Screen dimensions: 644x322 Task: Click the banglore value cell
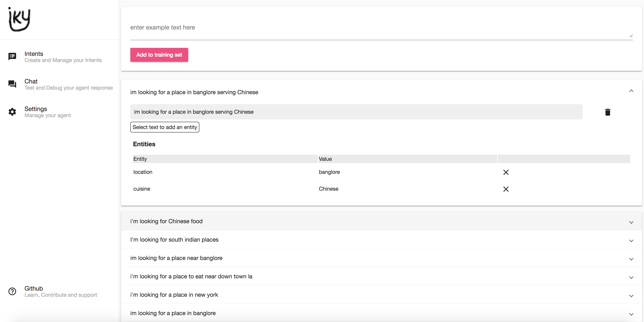tap(329, 172)
